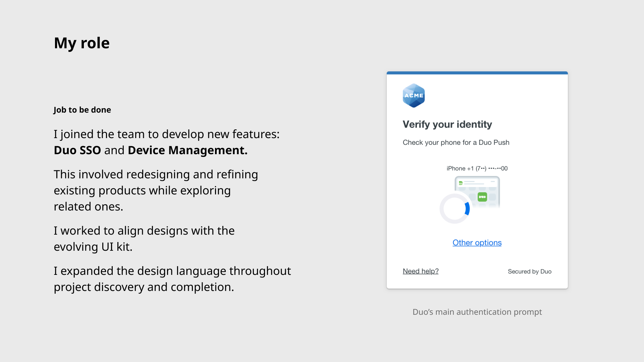Click the existing products while exploring line
The width and height of the screenshot is (644, 362).
(142, 191)
